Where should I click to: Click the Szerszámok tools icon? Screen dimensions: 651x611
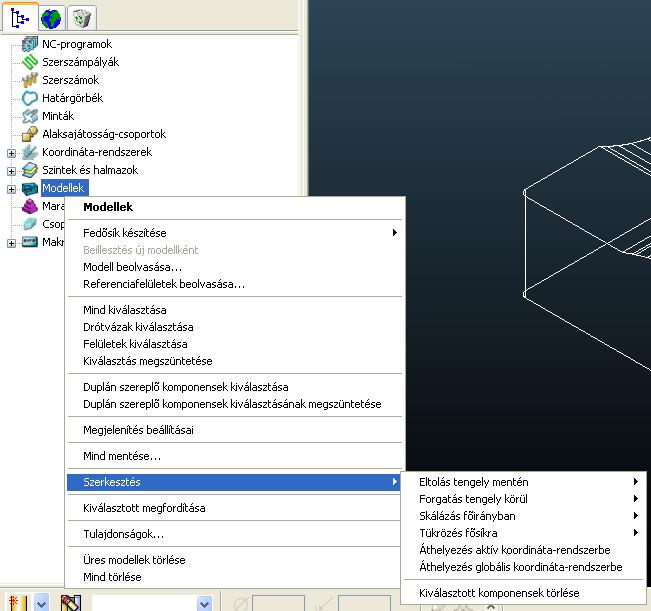29,80
